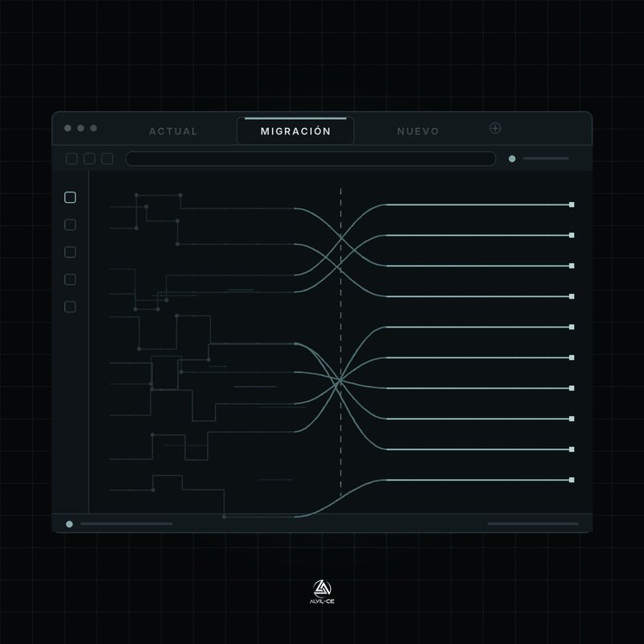
Task: Toggle the fourth sidebar checkbox
Action: click(x=70, y=279)
